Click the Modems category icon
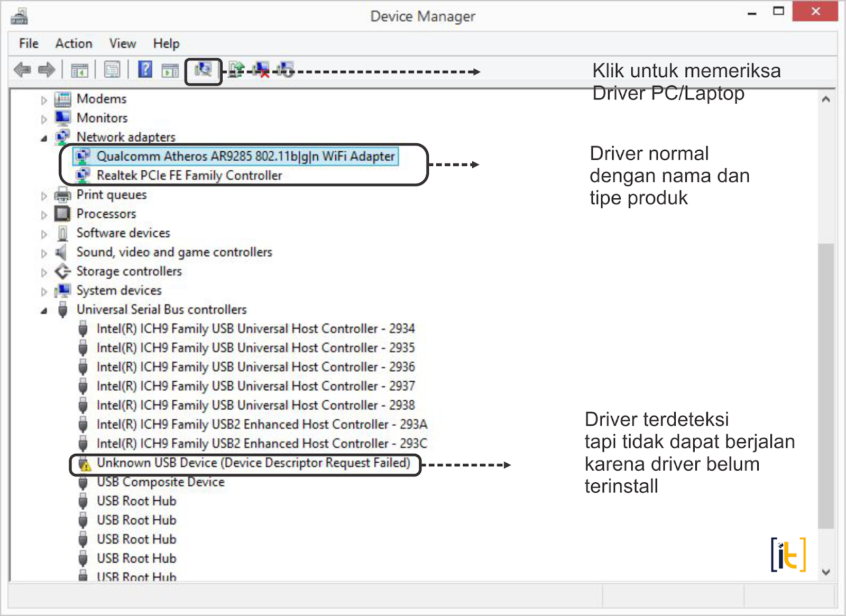The height and width of the screenshot is (616, 846). [62, 99]
